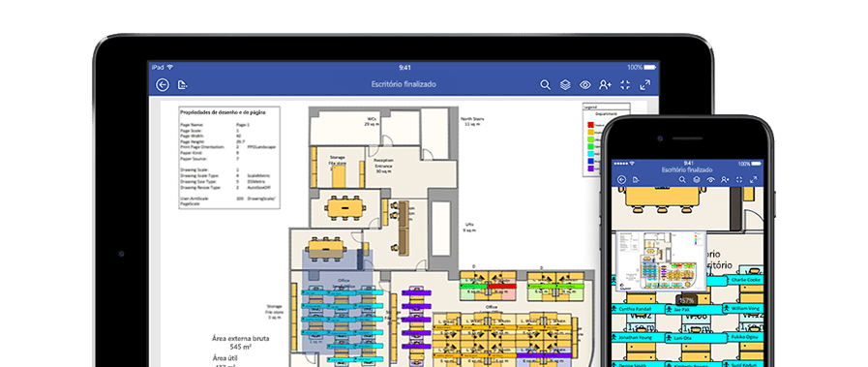Tap the back arrow on the iPhone toolbar
The image size is (868, 367).
621,179
